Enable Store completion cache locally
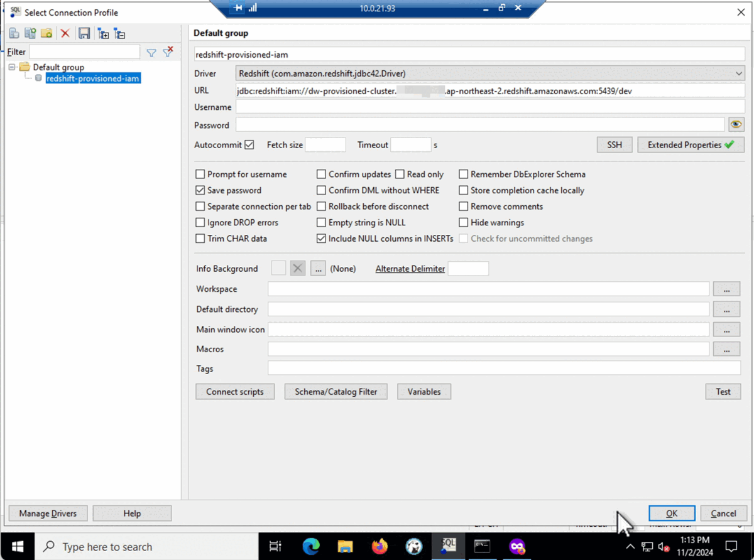The width and height of the screenshot is (754, 560). pyautogui.click(x=464, y=190)
